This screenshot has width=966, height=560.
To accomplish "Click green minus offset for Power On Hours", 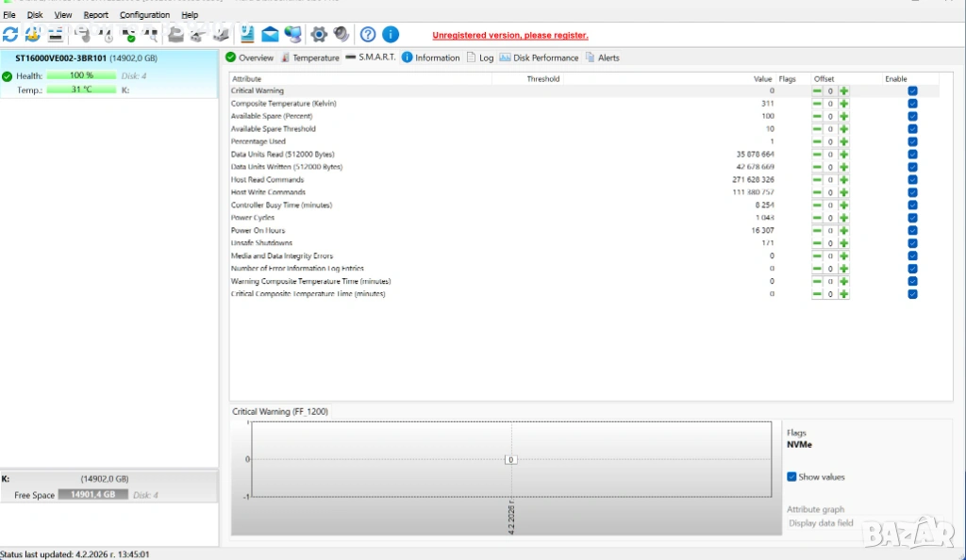I will pos(817,230).
